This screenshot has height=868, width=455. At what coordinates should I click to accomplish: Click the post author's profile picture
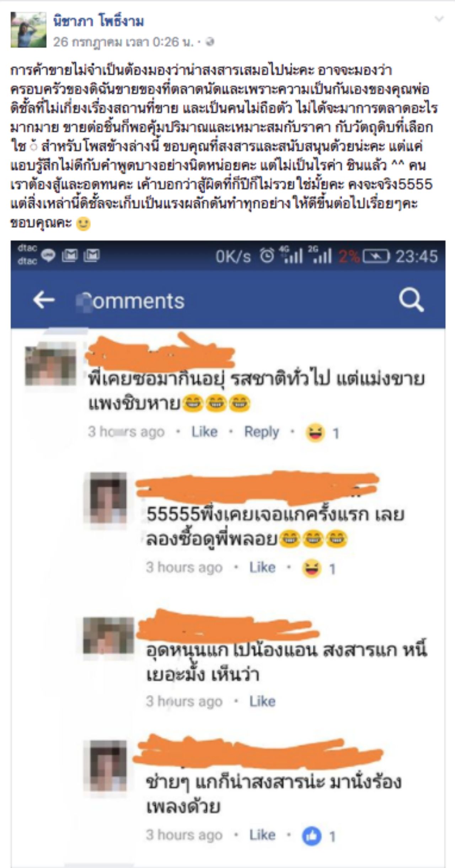[28, 30]
